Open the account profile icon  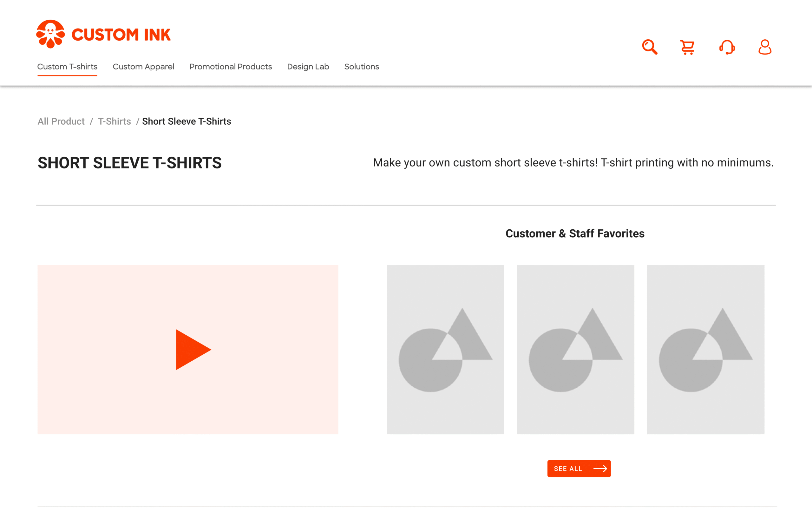[x=765, y=47]
